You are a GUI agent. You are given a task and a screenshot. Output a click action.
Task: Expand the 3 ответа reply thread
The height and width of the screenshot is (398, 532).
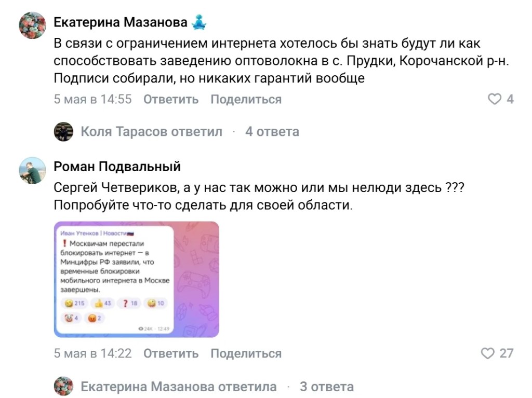click(x=326, y=387)
